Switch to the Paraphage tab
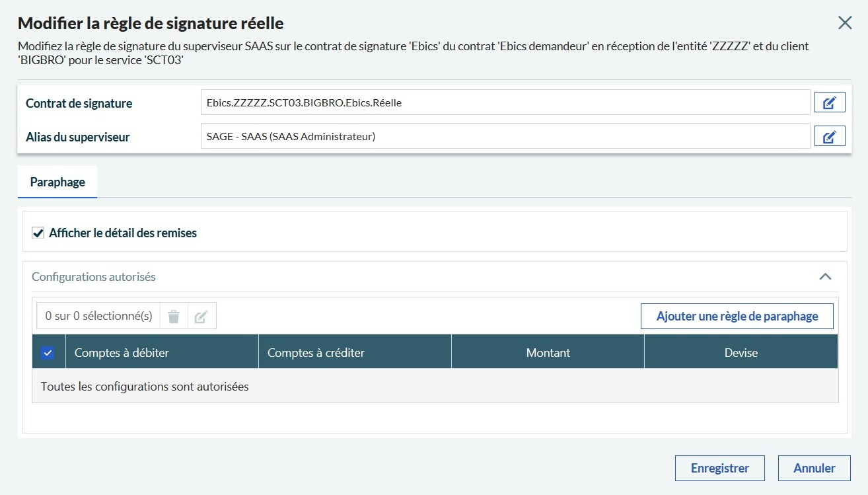Screen dimensions: 868x495 tap(57, 182)
